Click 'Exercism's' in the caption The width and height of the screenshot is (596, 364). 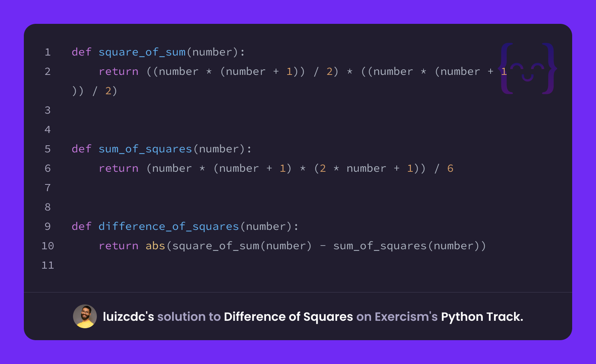[x=406, y=317]
